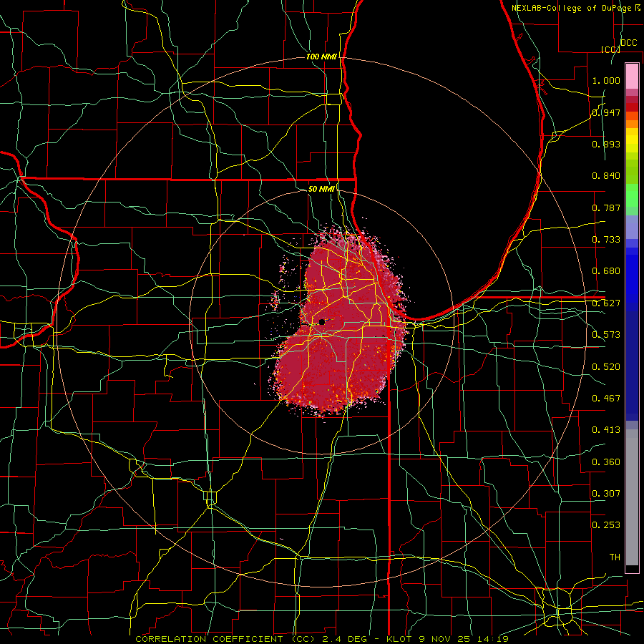Click the CORRELATION COEFFICIENT (CC) footer title
644x644 pixels.
point(225,639)
